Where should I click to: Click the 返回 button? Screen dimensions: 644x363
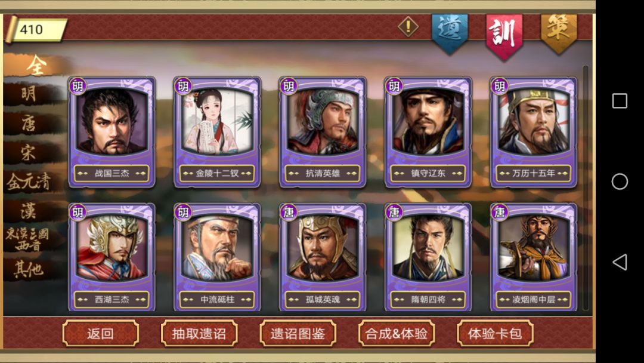(x=101, y=333)
